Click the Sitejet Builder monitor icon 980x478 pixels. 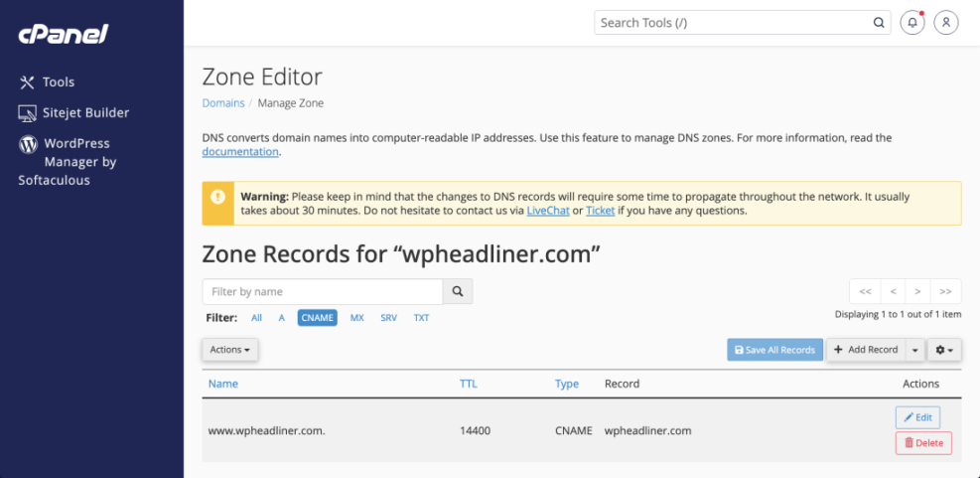pos(28,113)
